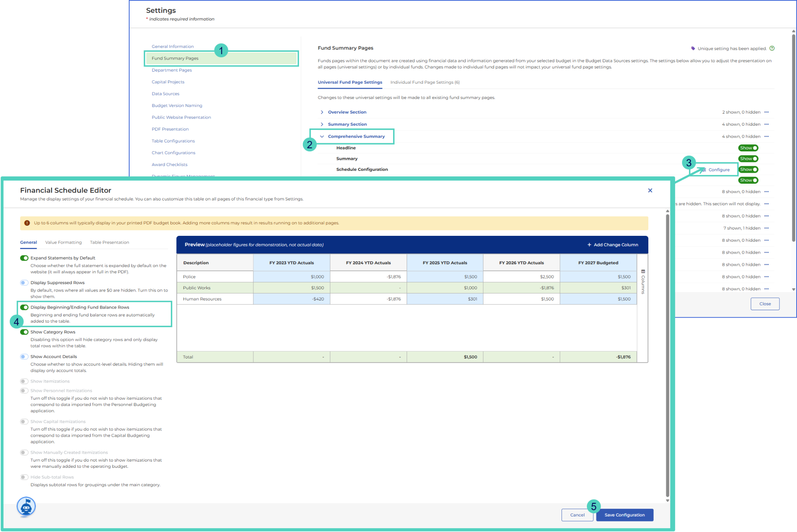Open Individual Fund Page Settings (6) tab
797x532 pixels.
point(425,82)
